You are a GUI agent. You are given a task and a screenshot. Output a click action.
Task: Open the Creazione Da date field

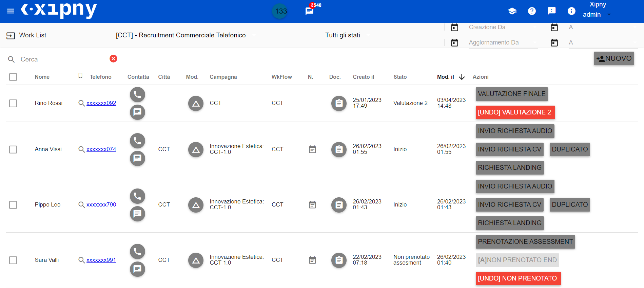coord(503,28)
